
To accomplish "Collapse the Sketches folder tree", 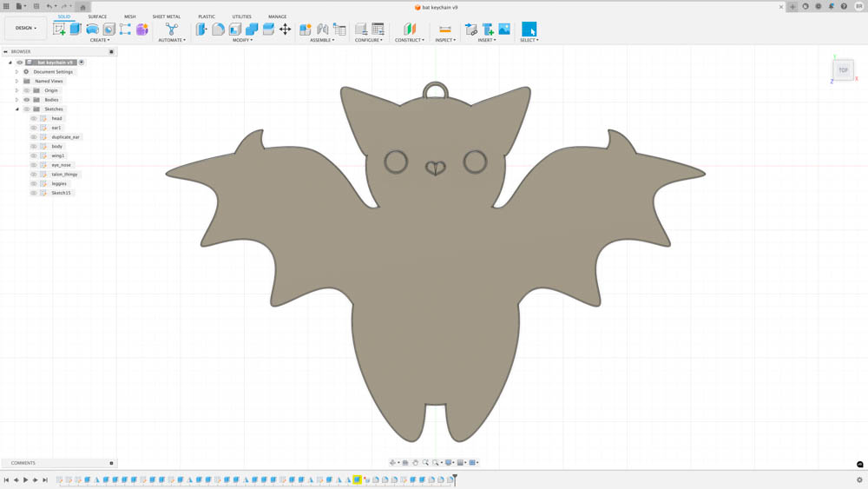I will point(16,109).
